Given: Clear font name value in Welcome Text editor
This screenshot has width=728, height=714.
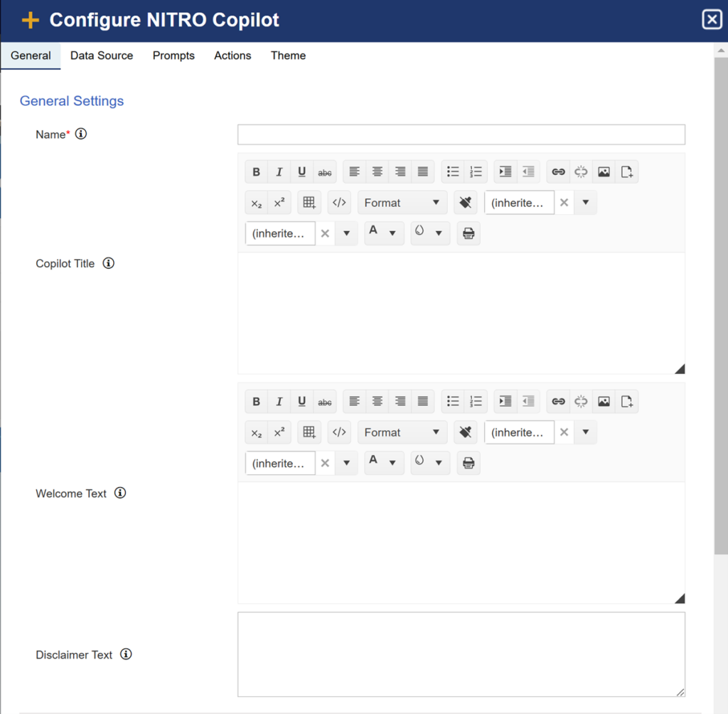Looking at the screenshot, I should tap(564, 432).
